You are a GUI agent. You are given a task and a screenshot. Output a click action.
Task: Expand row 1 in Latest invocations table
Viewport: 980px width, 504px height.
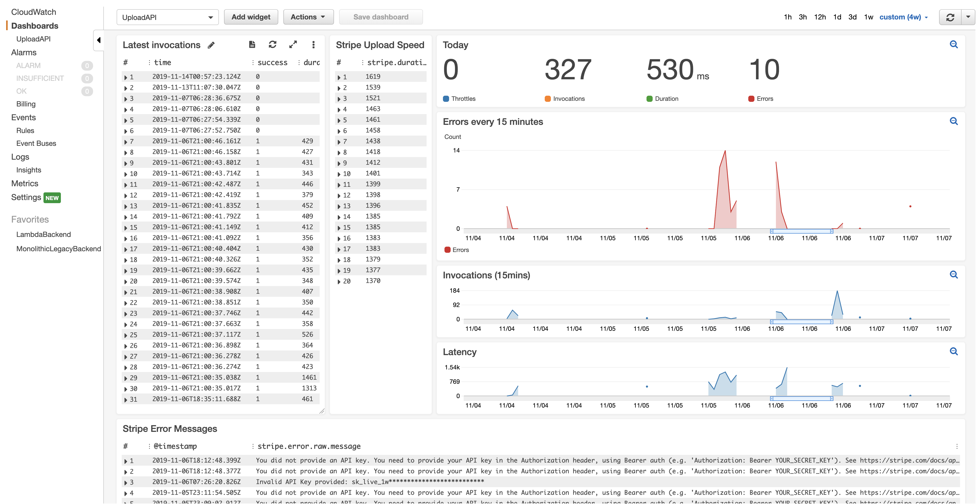coord(126,76)
